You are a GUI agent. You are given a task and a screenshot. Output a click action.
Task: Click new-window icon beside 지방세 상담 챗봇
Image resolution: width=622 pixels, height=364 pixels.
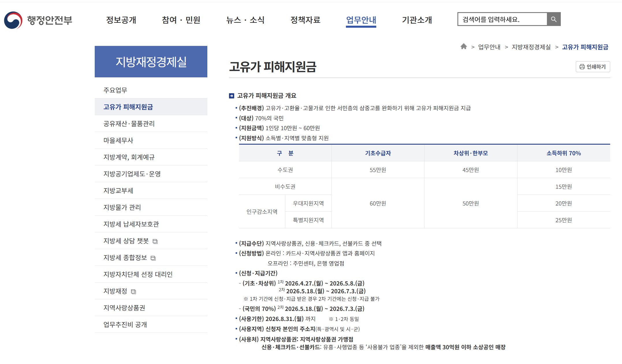tap(155, 241)
